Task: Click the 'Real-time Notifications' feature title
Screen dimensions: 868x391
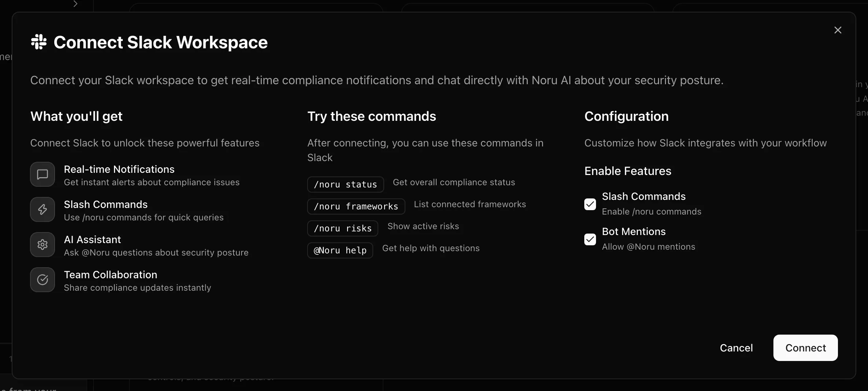Action: pos(119,169)
